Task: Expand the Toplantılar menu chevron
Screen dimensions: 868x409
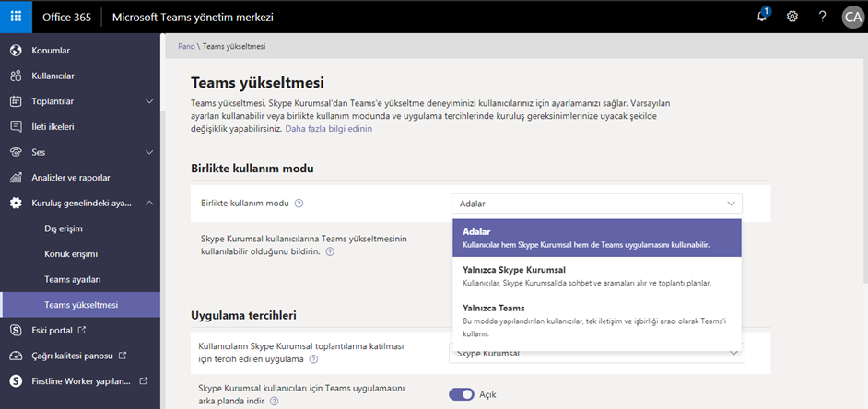Action: 149,101
